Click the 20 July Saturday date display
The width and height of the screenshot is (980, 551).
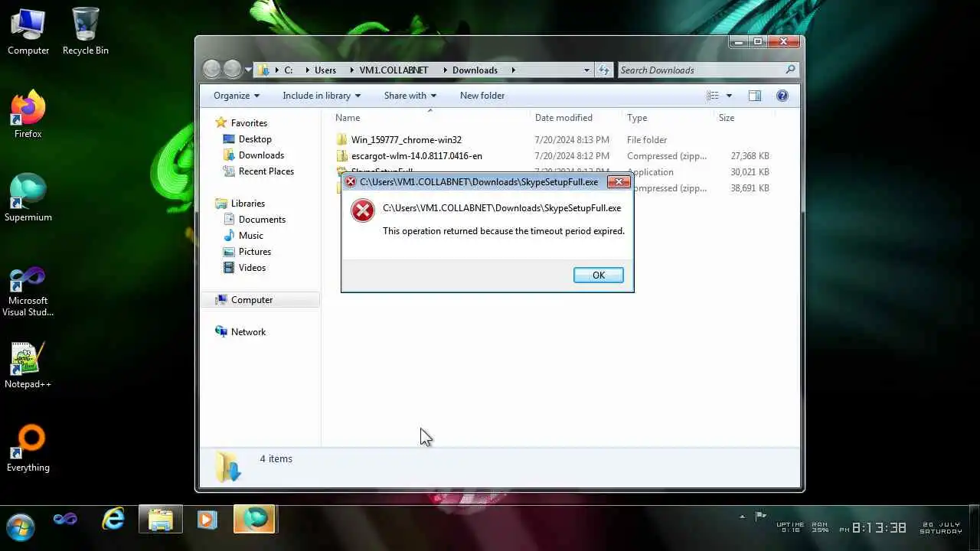pos(941,527)
